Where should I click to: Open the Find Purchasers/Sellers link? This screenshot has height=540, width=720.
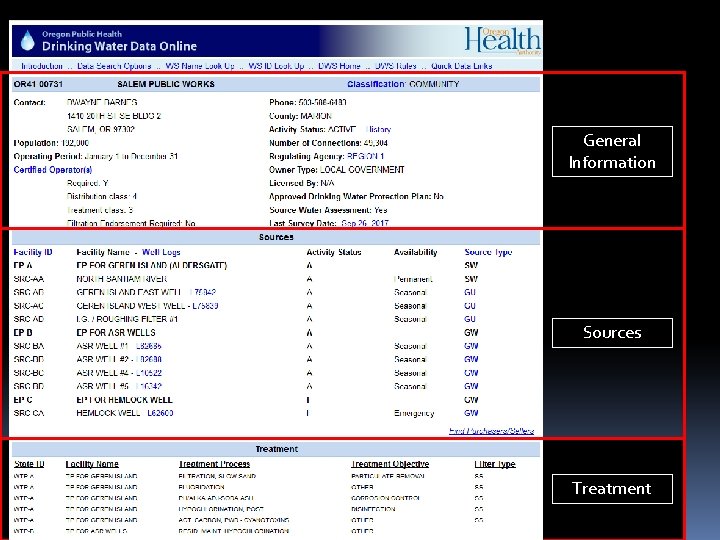pos(491,431)
